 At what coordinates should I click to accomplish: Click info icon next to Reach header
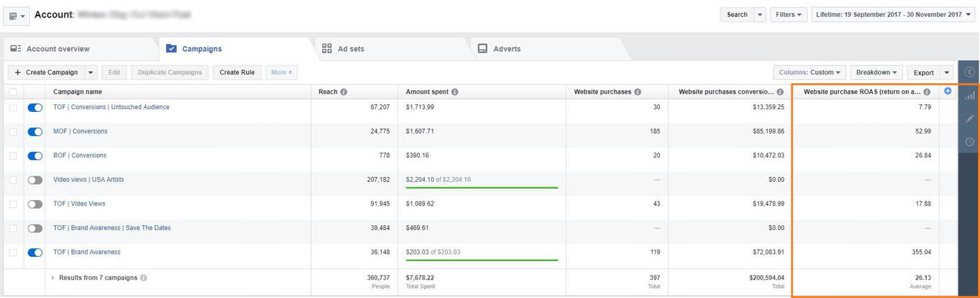344,92
